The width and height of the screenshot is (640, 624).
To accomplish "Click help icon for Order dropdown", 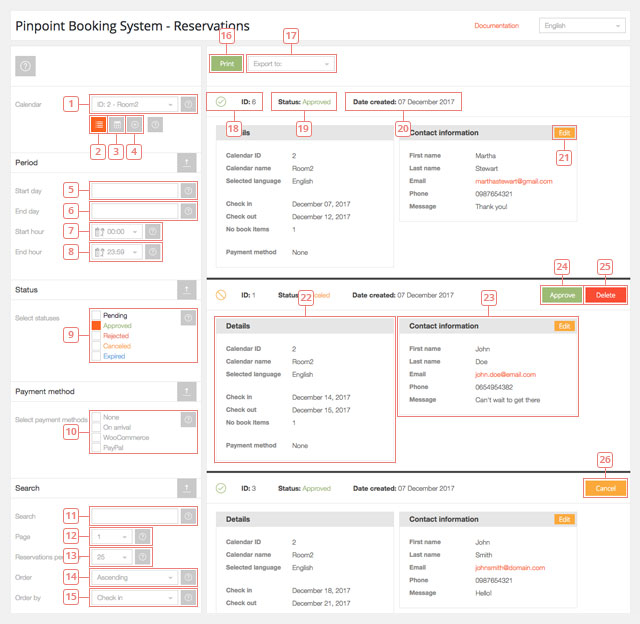I will (188, 577).
